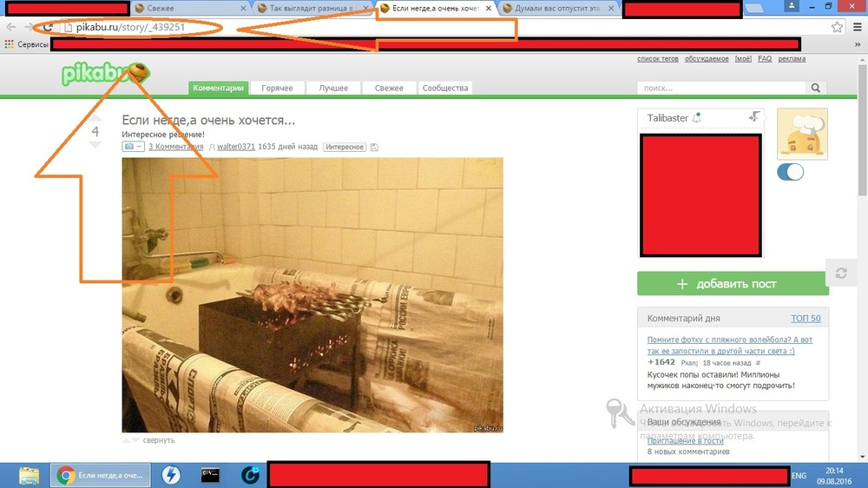This screenshot has width=868, height=488.
Task: Click the Pikabu search input field
Action: tap(721, 88)
